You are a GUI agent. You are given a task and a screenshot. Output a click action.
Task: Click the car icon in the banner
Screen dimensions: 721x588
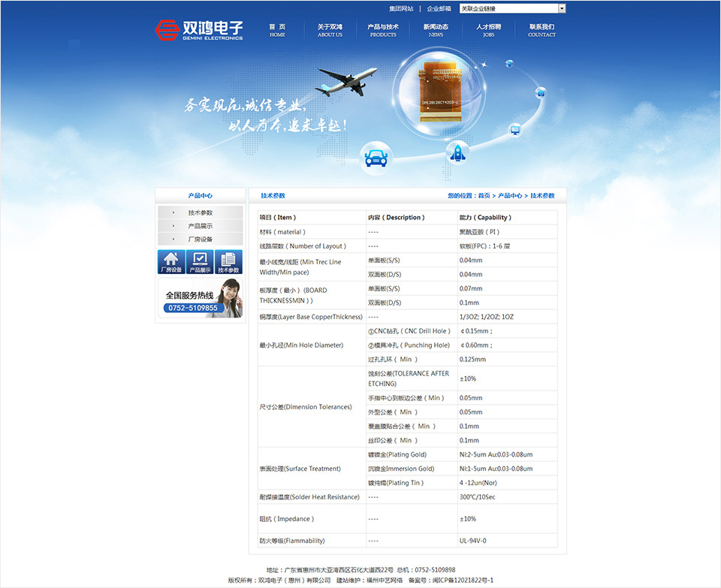tap(376, 156)
